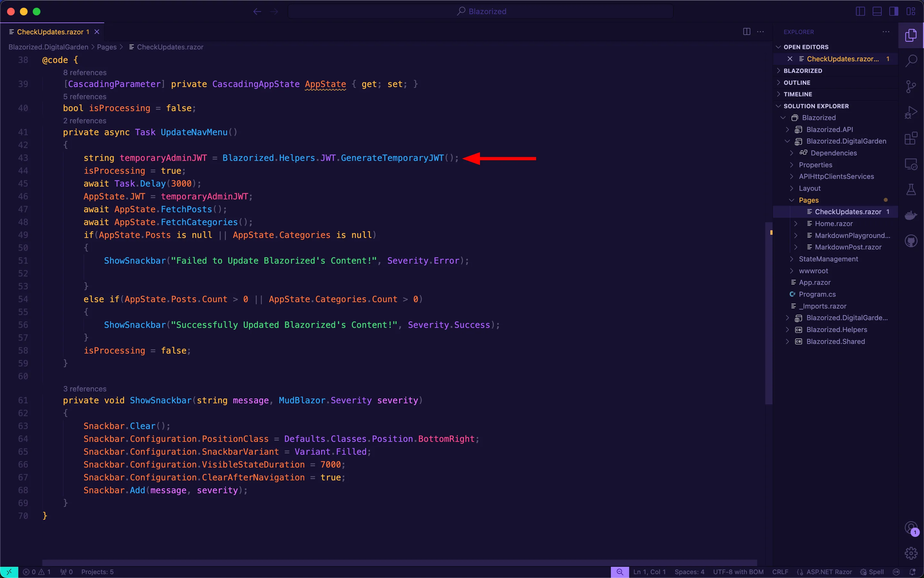Click the errors and warnings counter
This screenshot has width=924, height=578.
click(x=37, y=572)
